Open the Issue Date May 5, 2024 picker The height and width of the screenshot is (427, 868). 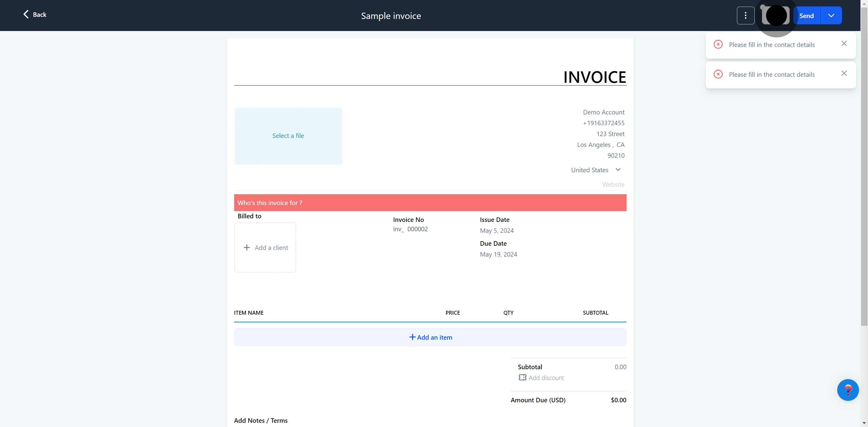tap(497, 231)
